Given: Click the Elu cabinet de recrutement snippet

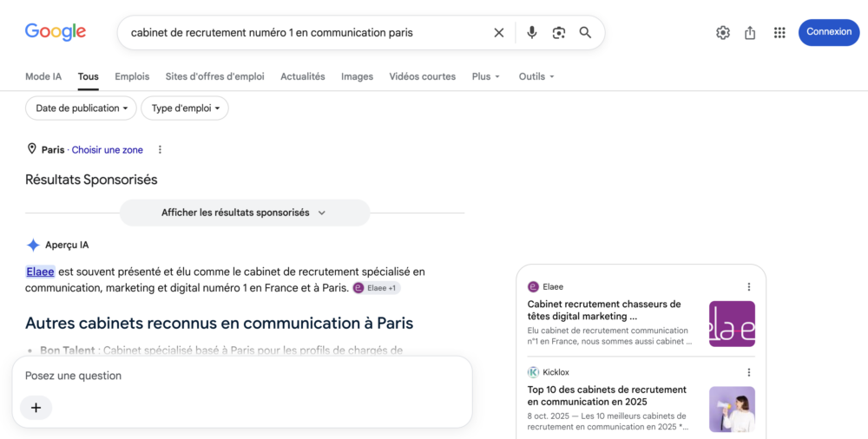Looking at the screenshot, I should [x=609, y=336].
